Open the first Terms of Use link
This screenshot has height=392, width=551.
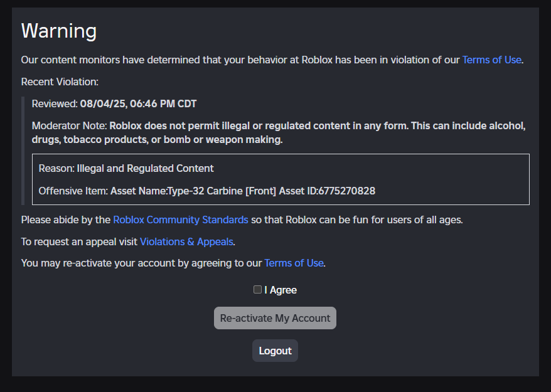tap(491, 60)
